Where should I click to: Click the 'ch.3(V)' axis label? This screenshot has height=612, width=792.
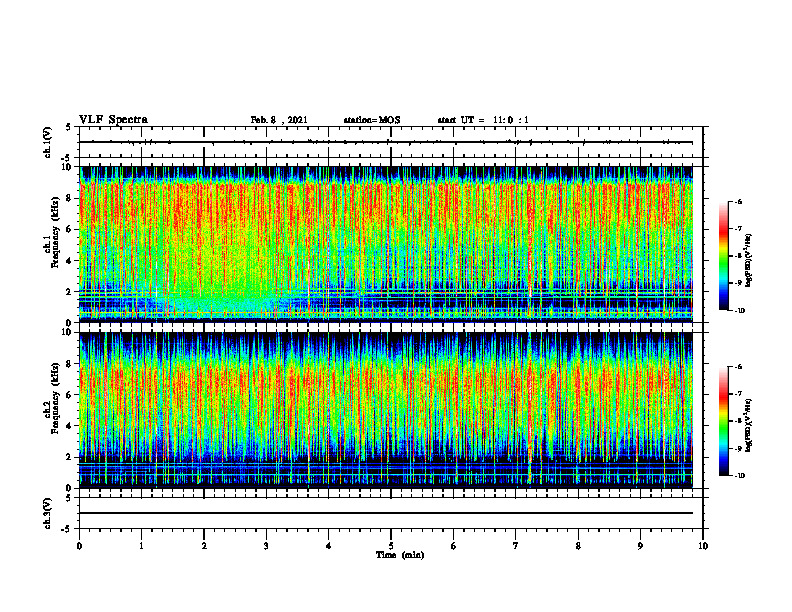pyautogui.click(x=47, y=513)
